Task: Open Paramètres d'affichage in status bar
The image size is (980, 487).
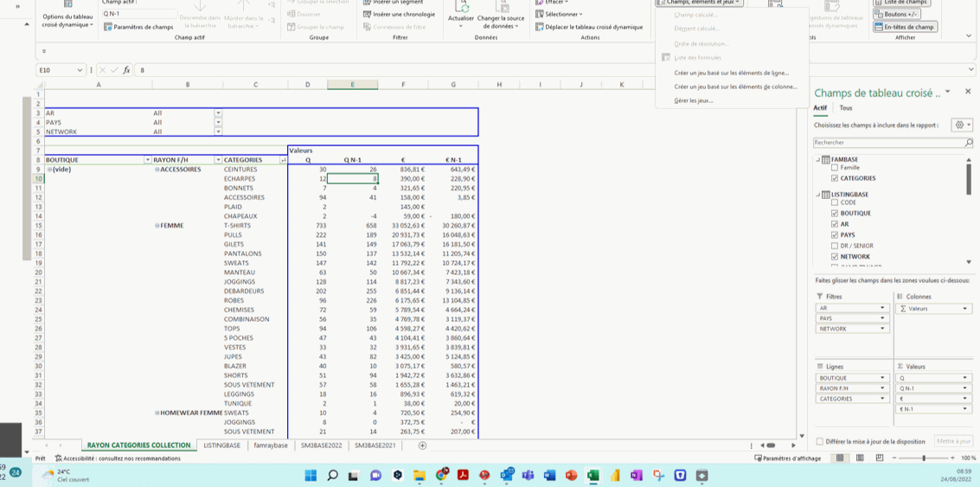Action: (788, 458)
